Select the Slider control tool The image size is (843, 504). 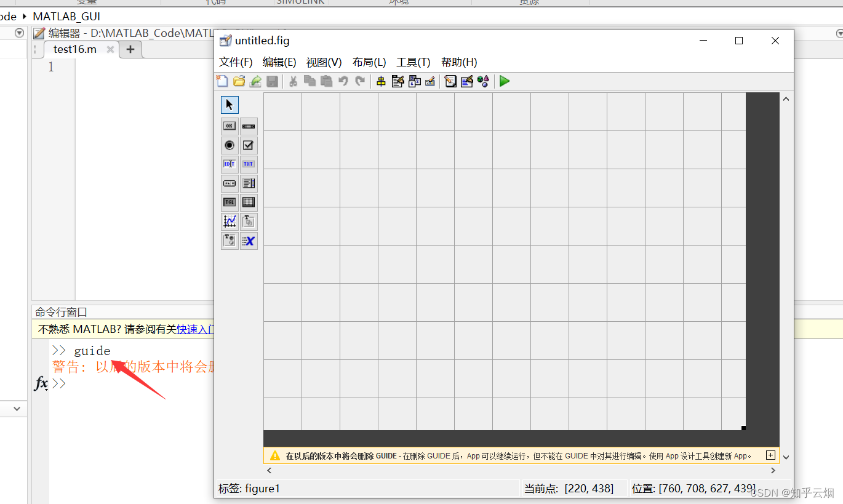tap(249, 126)
